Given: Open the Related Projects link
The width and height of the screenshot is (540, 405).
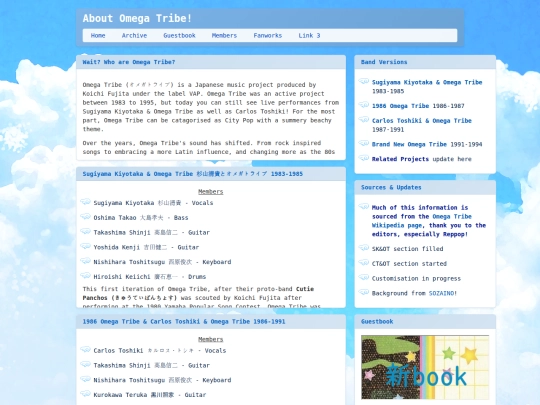Looking at the screenshot, I should (x=400, y=159).
